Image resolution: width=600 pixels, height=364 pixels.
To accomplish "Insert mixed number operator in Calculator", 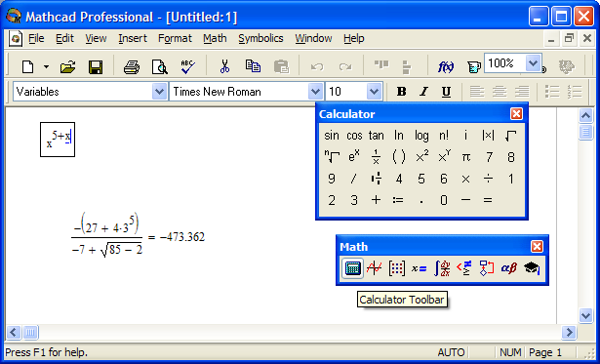I will pyautogui.click(x=377, y=179).
